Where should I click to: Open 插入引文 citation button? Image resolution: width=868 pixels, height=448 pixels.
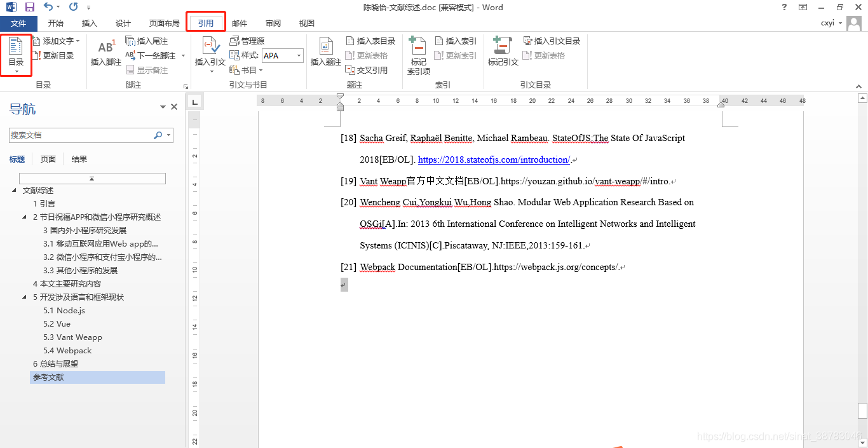(x=210, y=51)
